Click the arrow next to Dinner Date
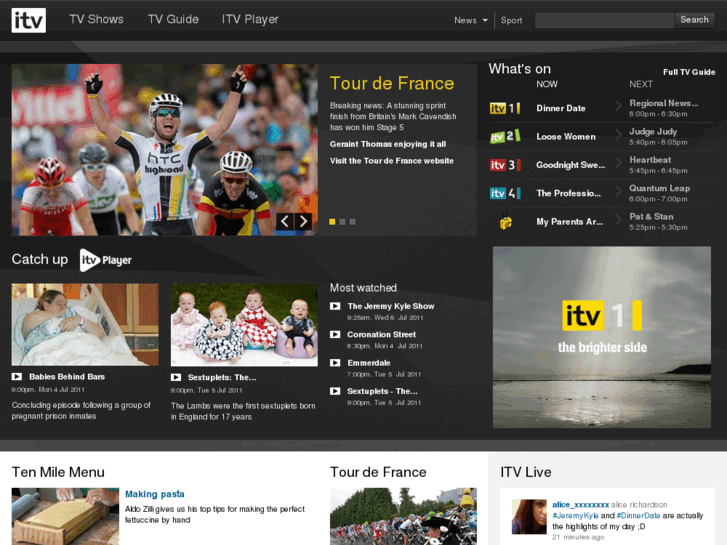This screenshot has width=727, height=545. point(618,106)
